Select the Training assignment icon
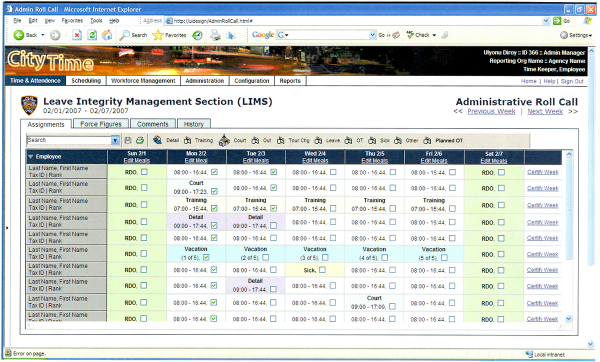600x362 pixels. [x=188, y=140]
